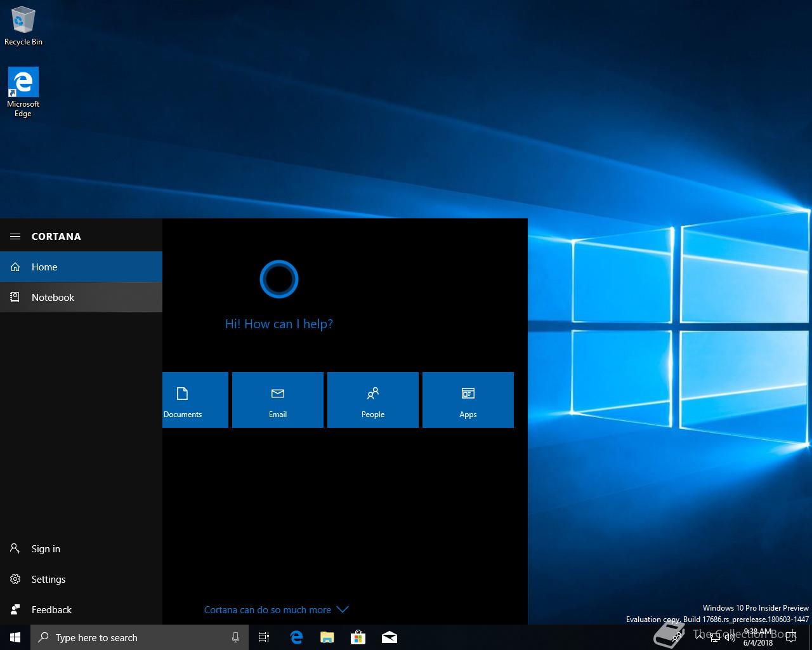Open Task View on the taskbar
The height and width of the screenshot is (650, 812).
pos(264,637)
